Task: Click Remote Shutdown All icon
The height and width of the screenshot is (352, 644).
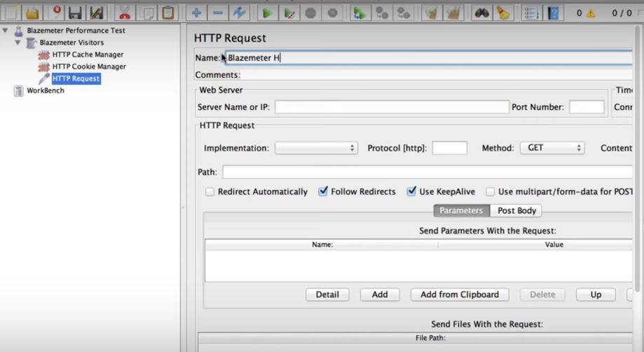Action: coord(404,13)
